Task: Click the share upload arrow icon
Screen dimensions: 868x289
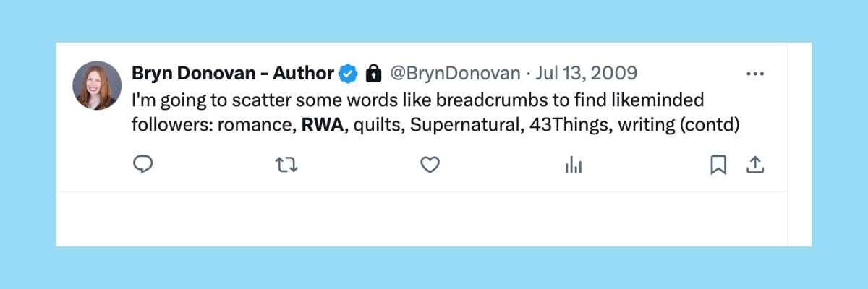Action: pos(755,165)
